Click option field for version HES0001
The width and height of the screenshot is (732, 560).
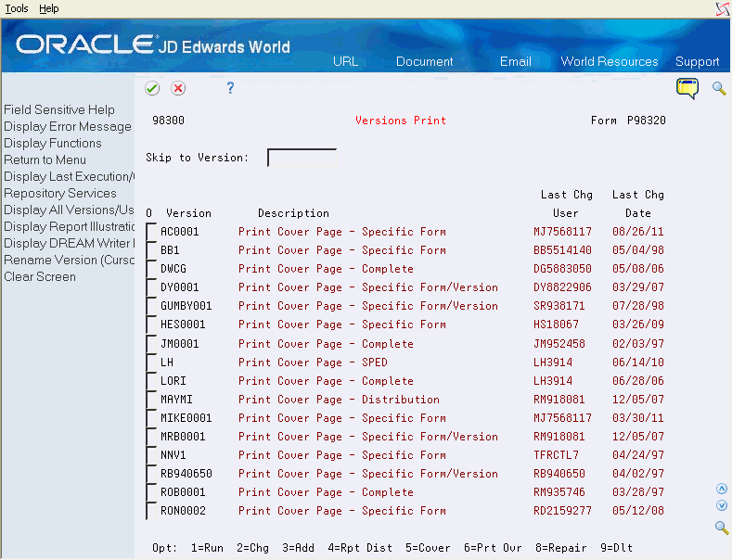coord(151,325)
